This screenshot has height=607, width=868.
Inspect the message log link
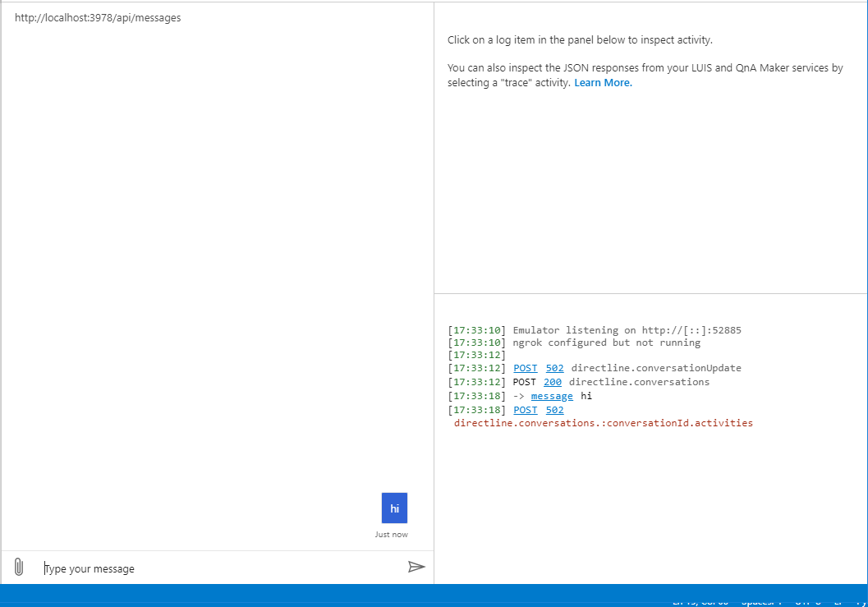click(x=552, y=396)
